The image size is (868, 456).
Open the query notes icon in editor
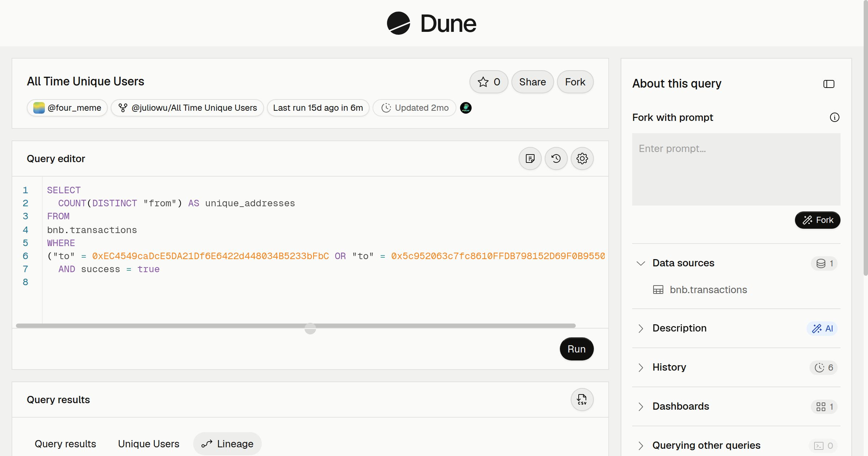pos(530,159)
